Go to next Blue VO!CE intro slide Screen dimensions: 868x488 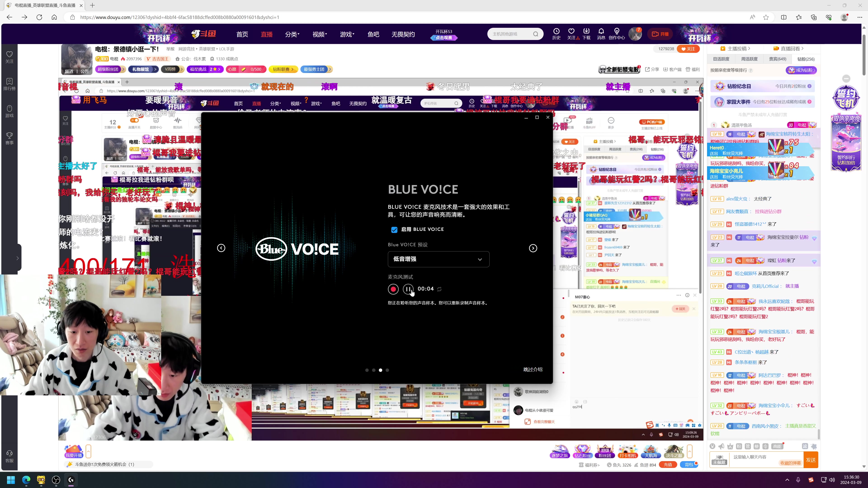click(x=533, y=248)
